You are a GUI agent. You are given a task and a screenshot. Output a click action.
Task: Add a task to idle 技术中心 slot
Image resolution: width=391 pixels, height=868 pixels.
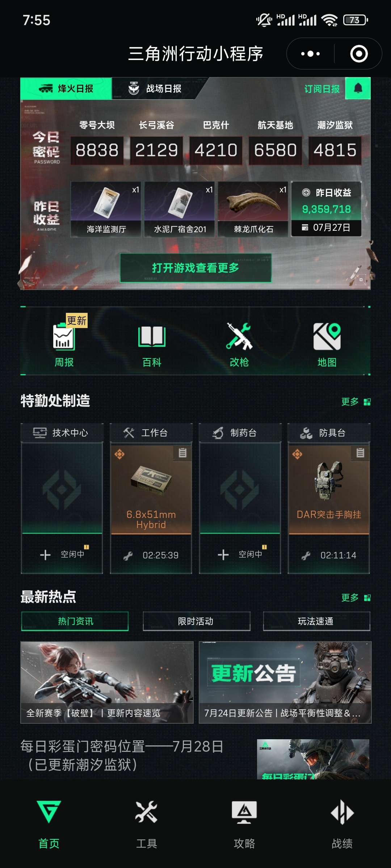62,554
